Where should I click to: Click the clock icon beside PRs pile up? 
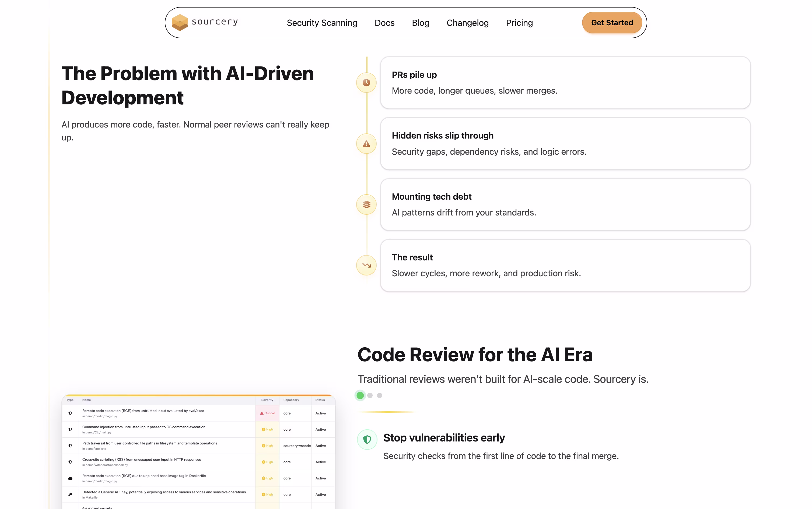pyautogui.click(x=366, y=83)
